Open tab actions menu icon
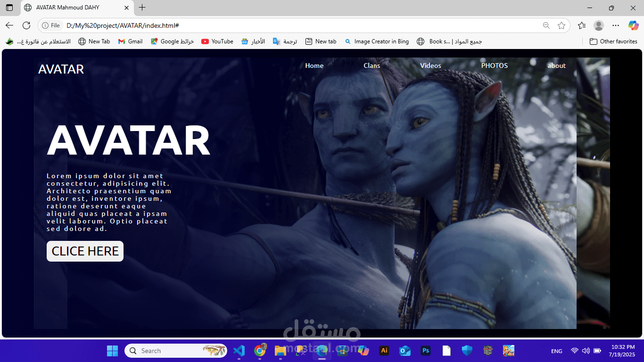Viewport: 644px width, 362px height. pos(9,8)
